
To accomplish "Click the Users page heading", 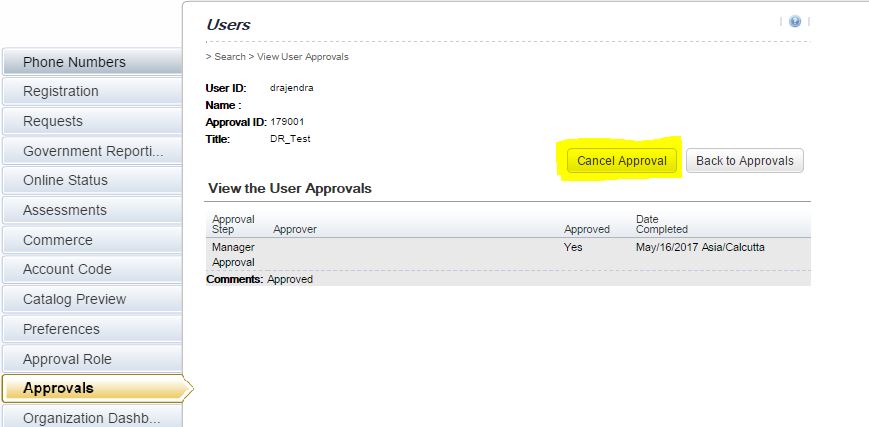I will [228, 25].
